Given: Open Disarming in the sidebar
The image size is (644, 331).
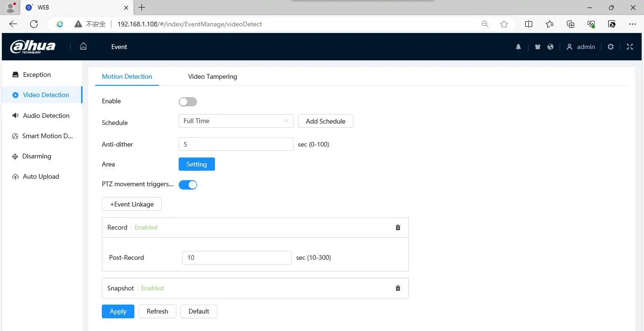Looking at the screenshot, I should point(41,156).
